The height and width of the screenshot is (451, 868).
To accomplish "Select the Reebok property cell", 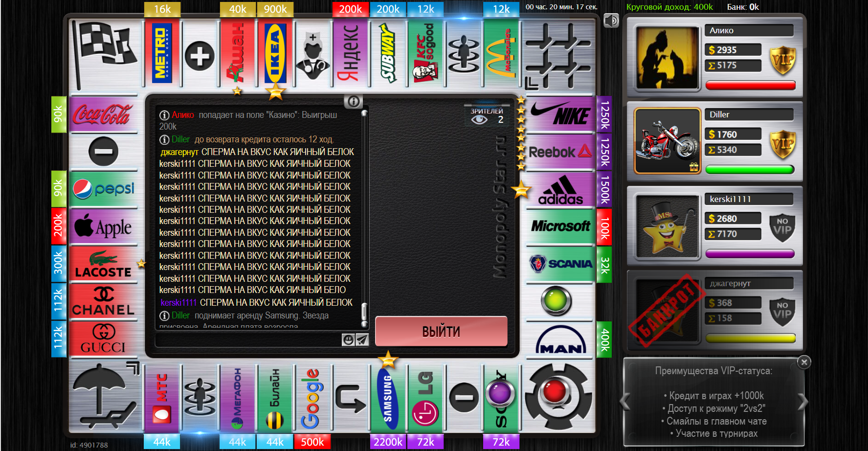I will coord(560,152).
